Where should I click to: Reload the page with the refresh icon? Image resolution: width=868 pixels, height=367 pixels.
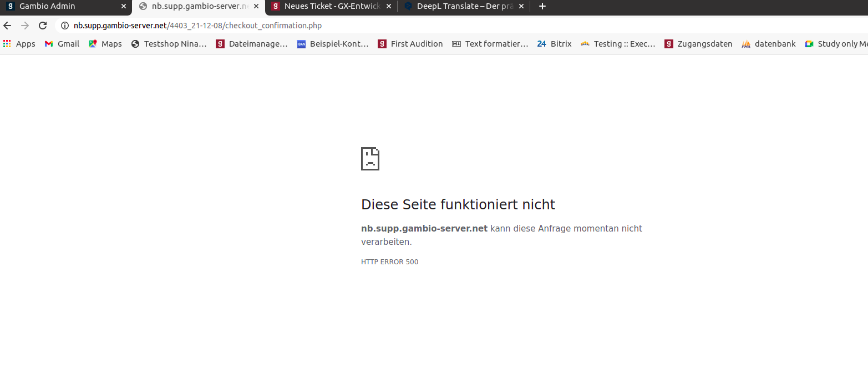pyautogui.click(x=43, y=26)
